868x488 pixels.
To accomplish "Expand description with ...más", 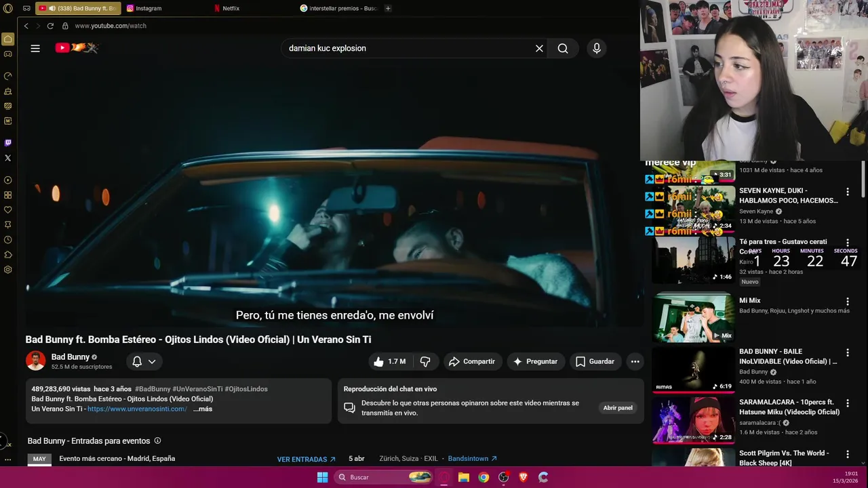I will click(203, 409).
